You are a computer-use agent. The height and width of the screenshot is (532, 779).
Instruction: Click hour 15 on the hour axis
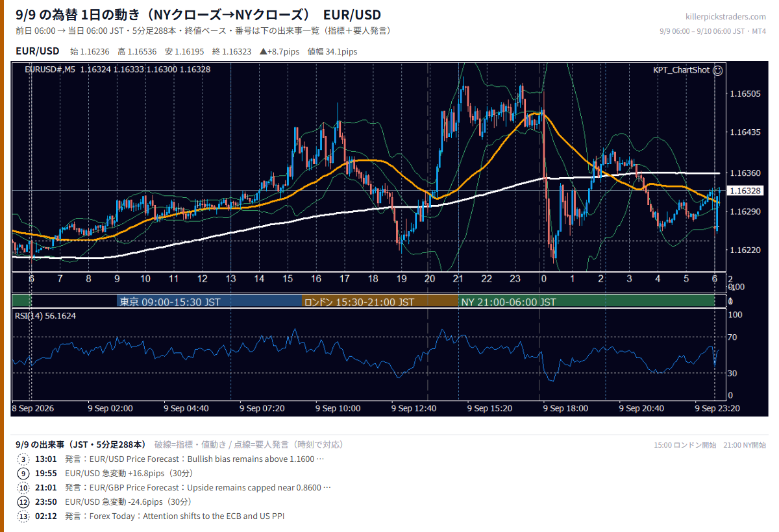(x=288, y=279)
